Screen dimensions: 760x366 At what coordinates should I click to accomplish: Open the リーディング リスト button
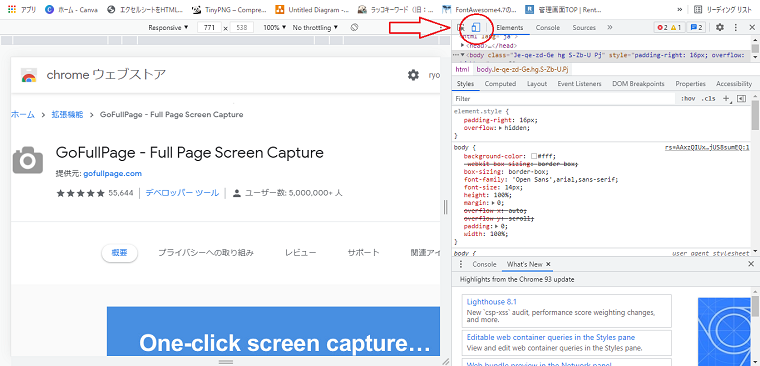pyautogui.click(x=723, y=9)
